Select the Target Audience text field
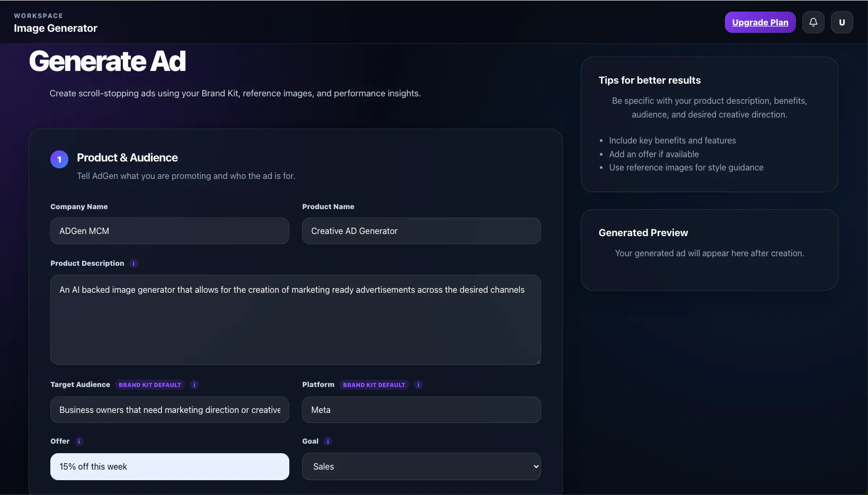 170,410
